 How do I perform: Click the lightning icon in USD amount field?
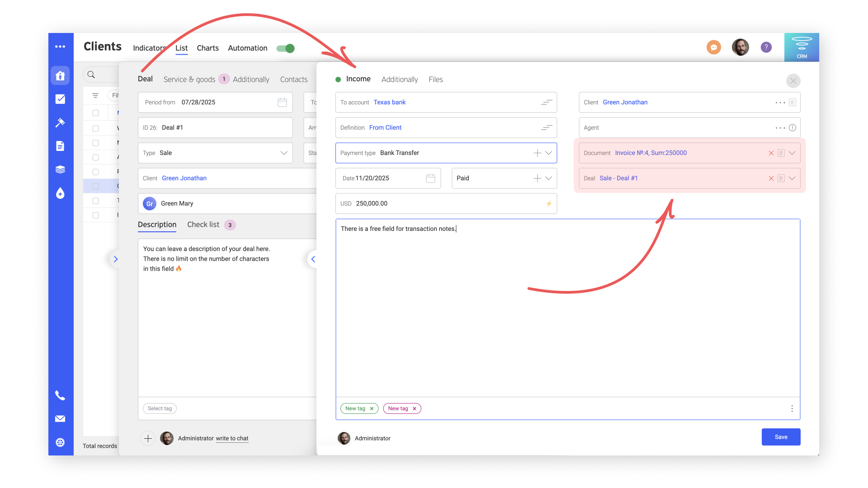click(549, 203)
